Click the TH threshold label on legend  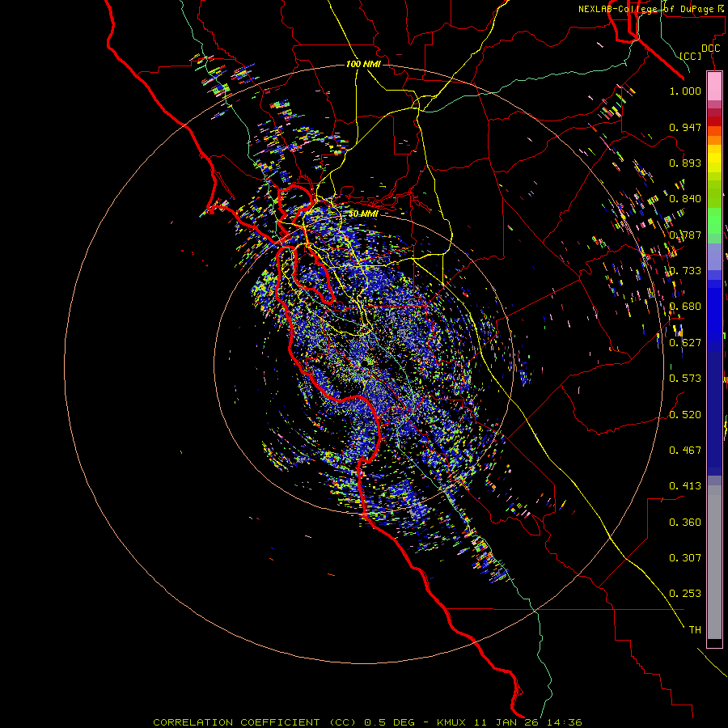click(x=695, y=630)
